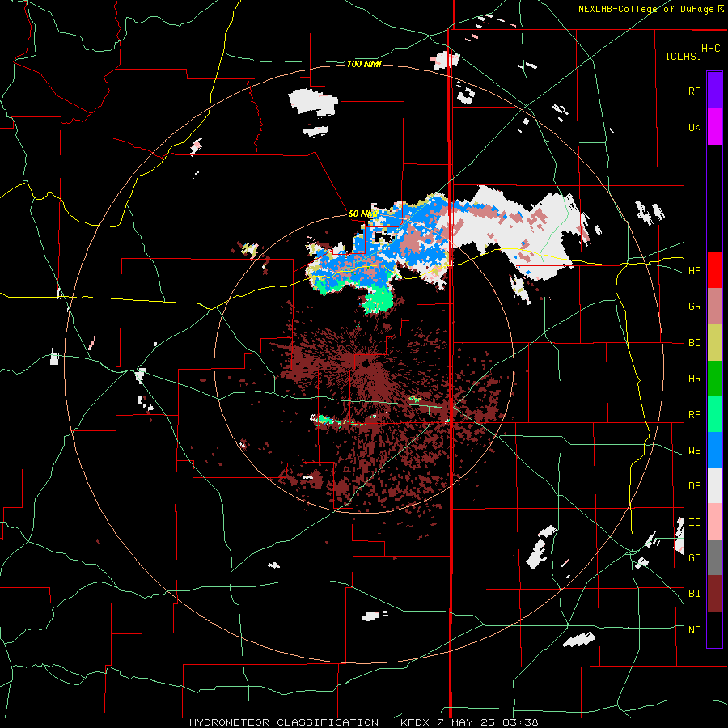Click the BI legend label

tap(694, 594)
